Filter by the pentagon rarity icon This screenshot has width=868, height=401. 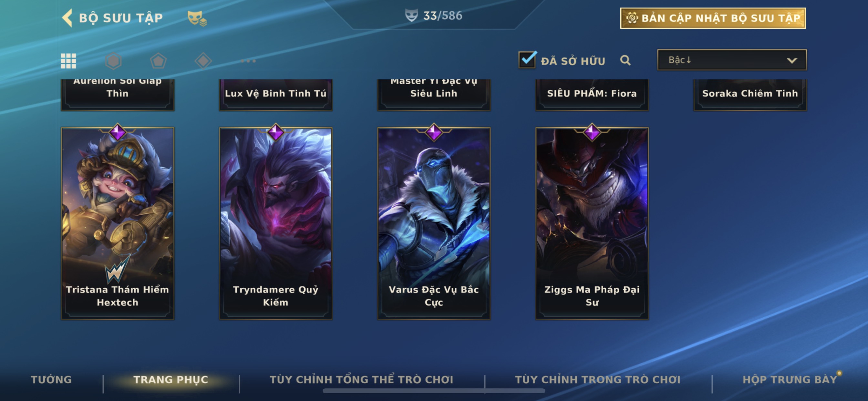158,61
